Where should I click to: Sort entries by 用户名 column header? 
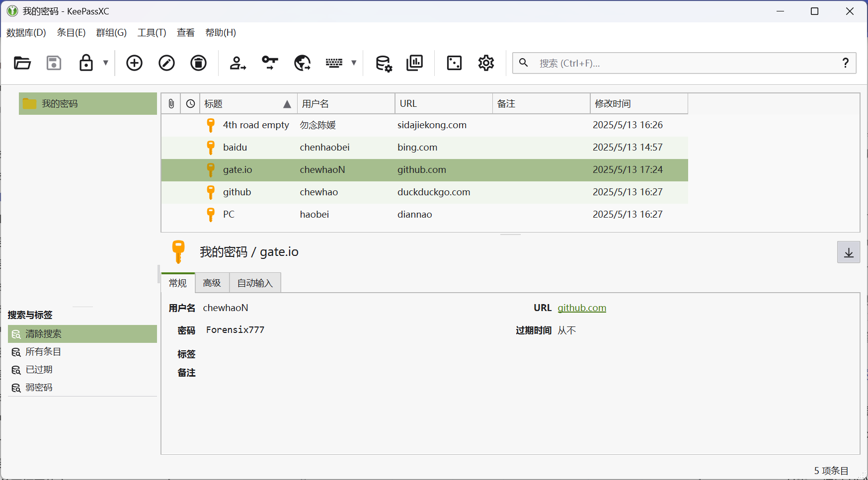(x=346, y=104)
